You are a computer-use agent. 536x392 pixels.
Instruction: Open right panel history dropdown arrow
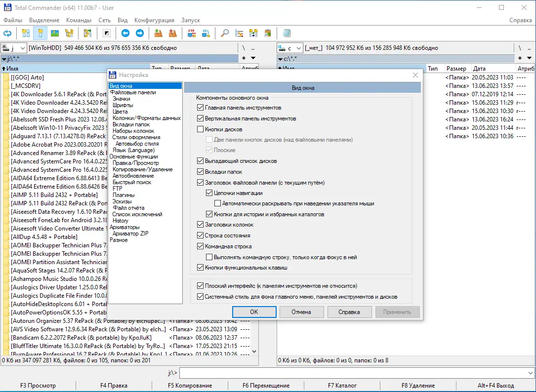click(x=529, y=58)
